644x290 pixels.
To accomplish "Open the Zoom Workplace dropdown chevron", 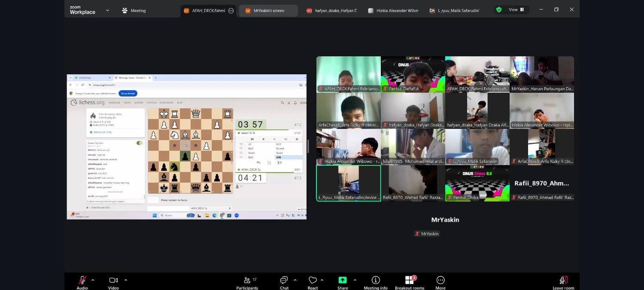I will [107, 10].
